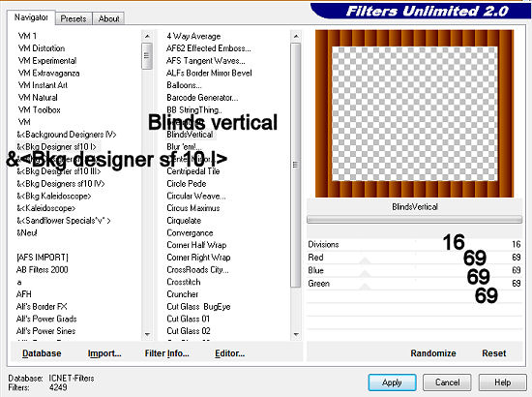The width and height of the screenshot is (532, 397).
Task: Choose CrossRoads City... filter
Action: pos(197,269)
